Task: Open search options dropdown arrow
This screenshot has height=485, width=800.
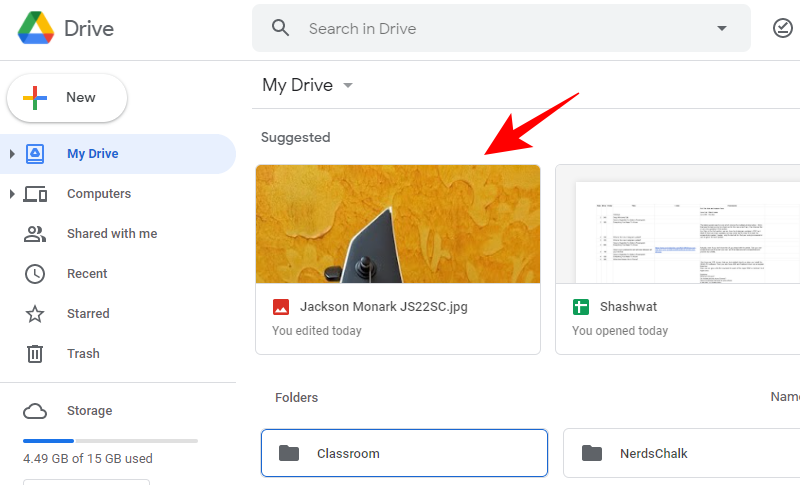Action: click(x=722, y=29)
